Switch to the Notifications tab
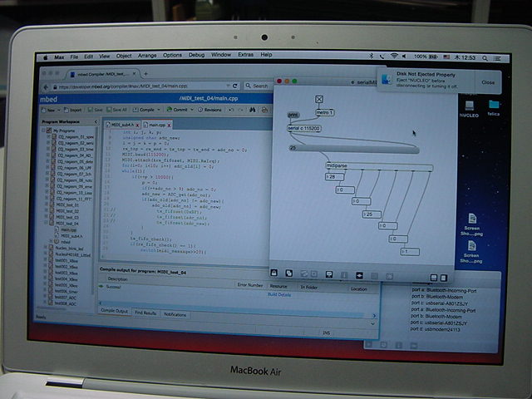532x399 pixels. [175, 314]
